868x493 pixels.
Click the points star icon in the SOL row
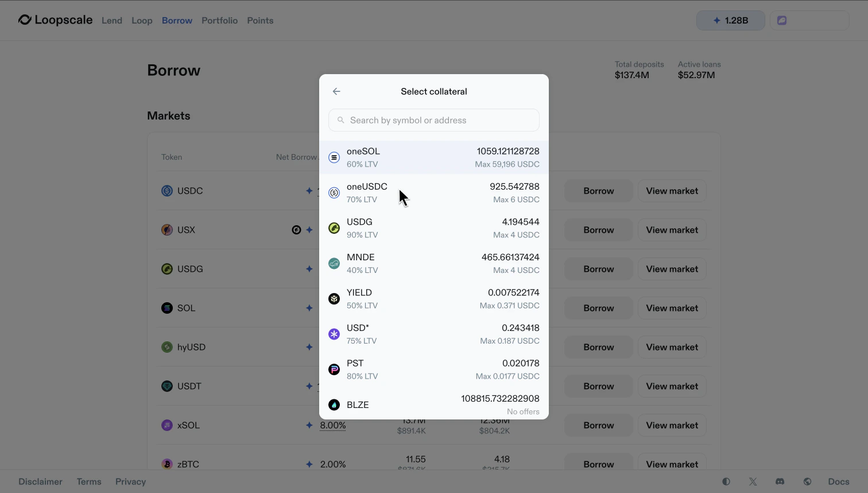pyautogui.click(x=309, y=308)
